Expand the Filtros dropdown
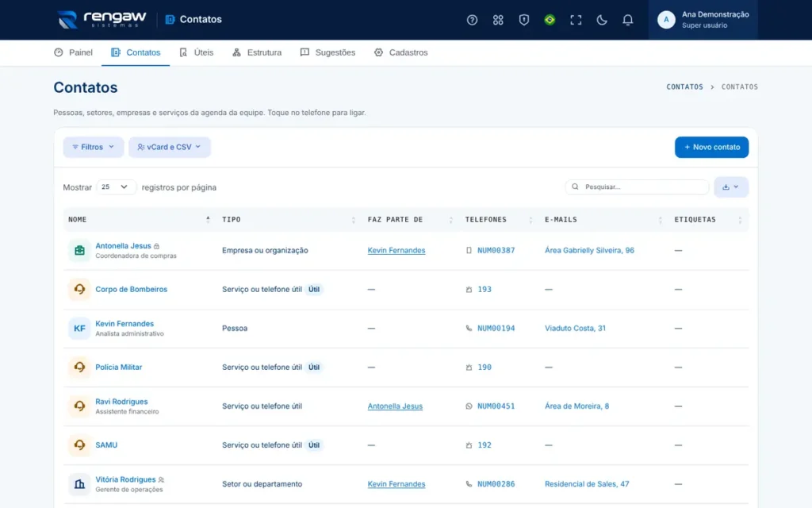The width and height of the screenshot is (812, 508). [x=94, y=147]
